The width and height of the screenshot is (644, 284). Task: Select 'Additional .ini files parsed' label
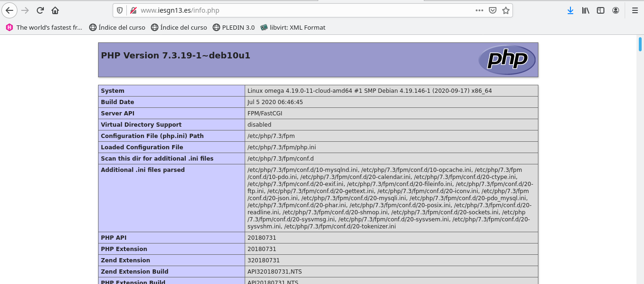172,198
